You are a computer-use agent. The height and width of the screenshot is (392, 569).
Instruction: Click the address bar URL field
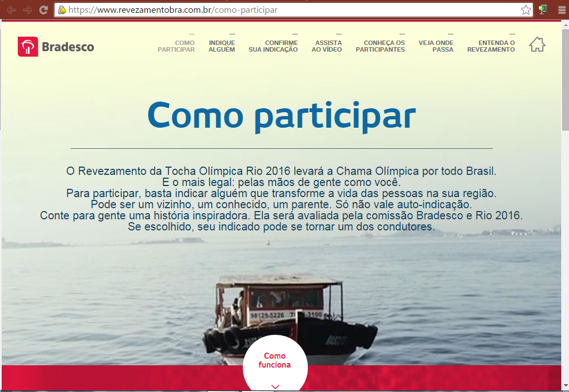293,10
